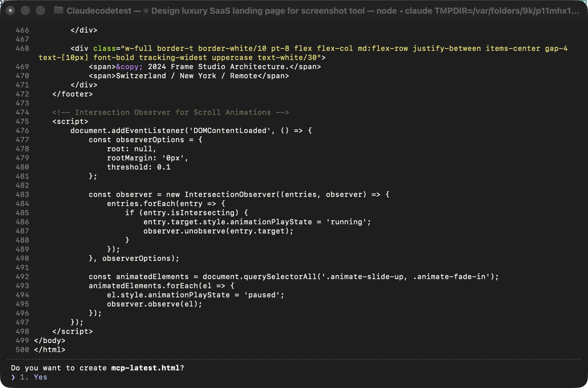588x388 pixels.
Task: Click the '</script>' closing tag
Action: click(x=73, y=331)
